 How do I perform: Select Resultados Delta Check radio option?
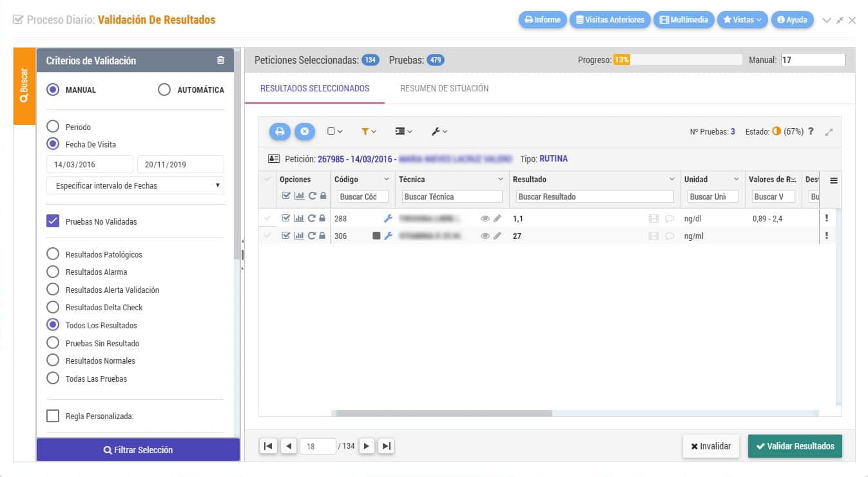53,307
